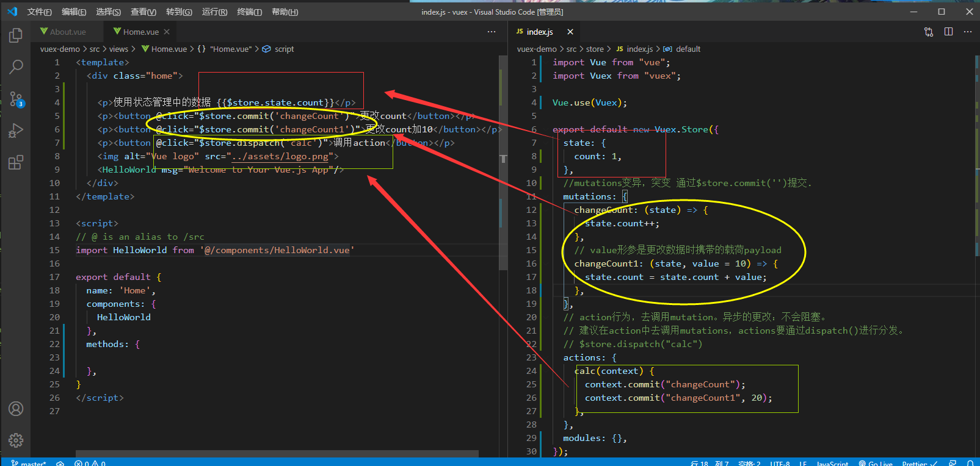Screen dimensions: 980x466
Task: Click 'name: 'Home',' in Home.vue
Action: tap(121, 290)
